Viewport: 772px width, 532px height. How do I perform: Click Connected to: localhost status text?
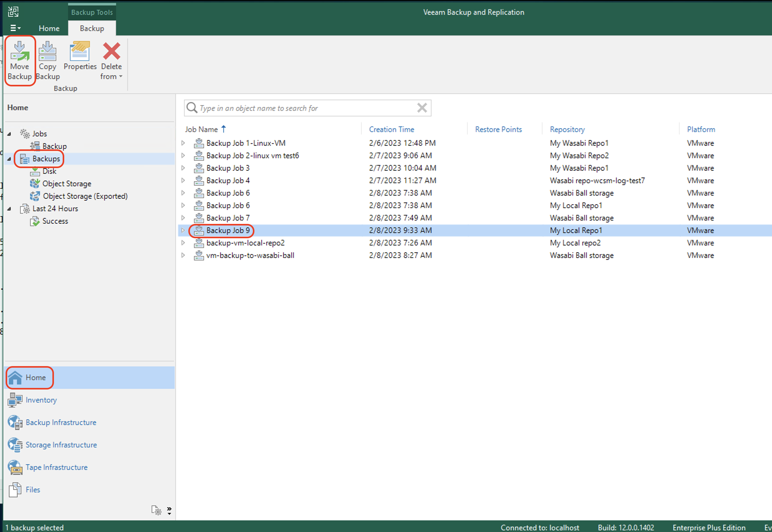click(x=540, y=527)
